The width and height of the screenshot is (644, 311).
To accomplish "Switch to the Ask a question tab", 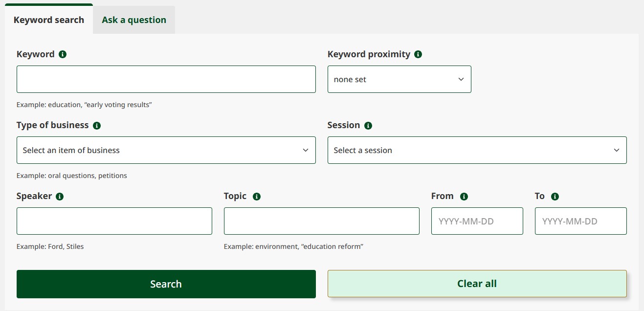I will click(134, 20).
